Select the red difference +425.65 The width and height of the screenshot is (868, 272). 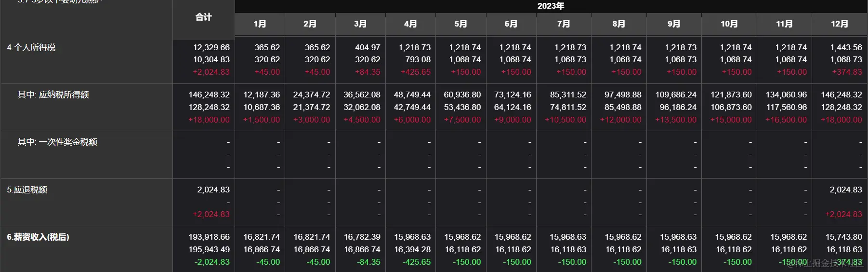[416, 72]
